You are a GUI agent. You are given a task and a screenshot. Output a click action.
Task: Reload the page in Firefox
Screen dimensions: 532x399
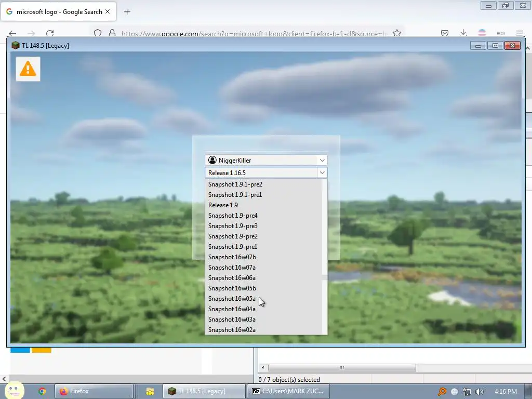point(50,33)
